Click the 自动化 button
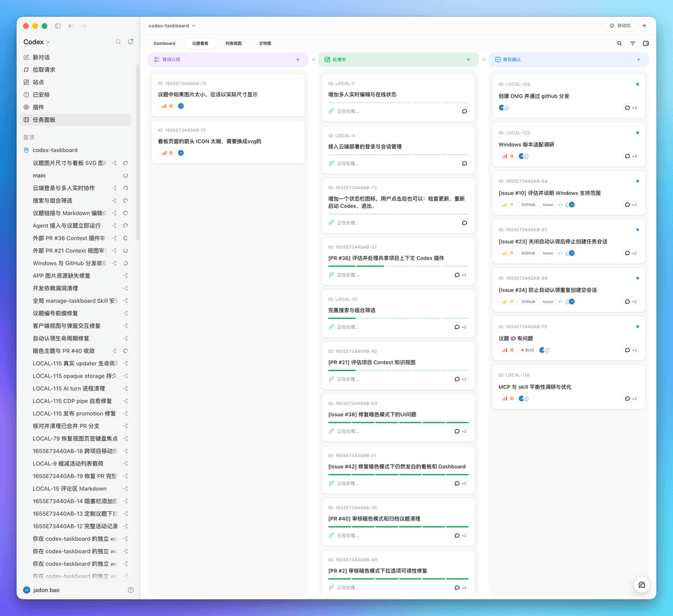 [x=620, y=26]
